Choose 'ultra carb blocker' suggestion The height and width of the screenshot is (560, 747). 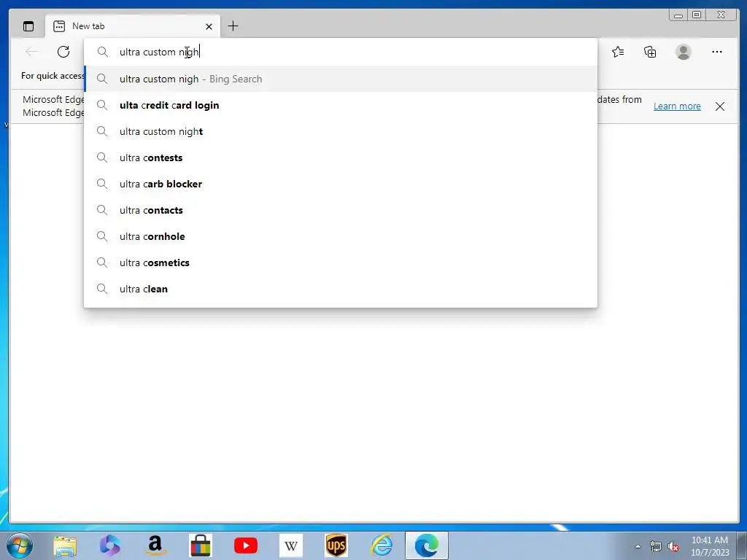[341, 184]
